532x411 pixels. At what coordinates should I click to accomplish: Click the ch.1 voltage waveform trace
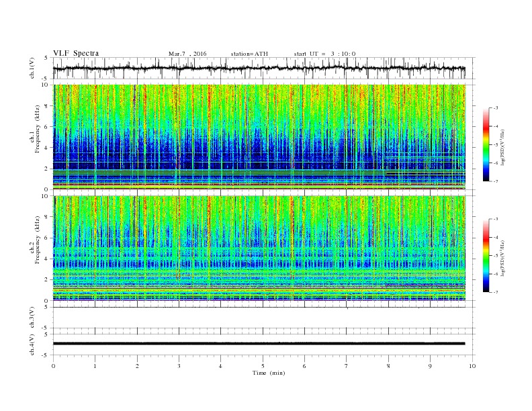pos(259,68)
